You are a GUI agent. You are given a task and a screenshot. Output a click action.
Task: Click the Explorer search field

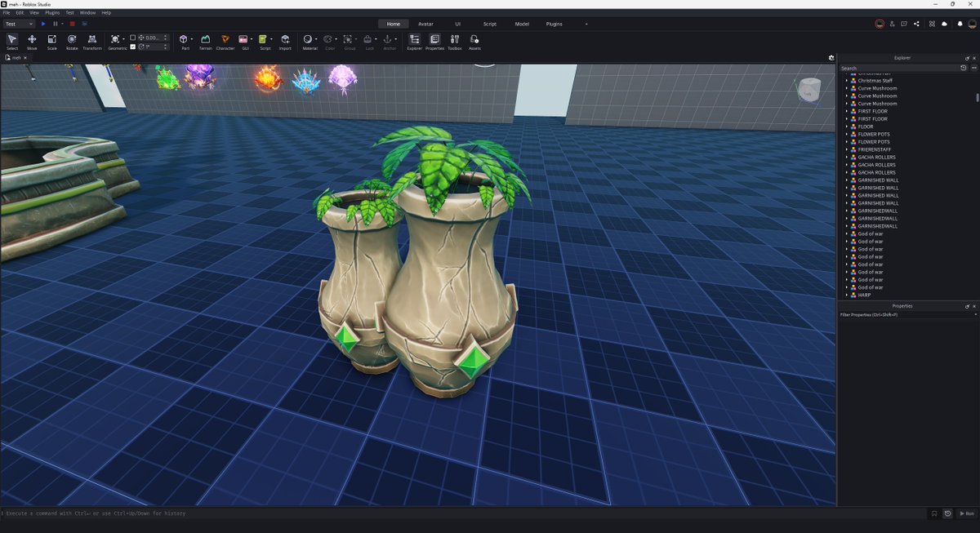pos(899,68)
